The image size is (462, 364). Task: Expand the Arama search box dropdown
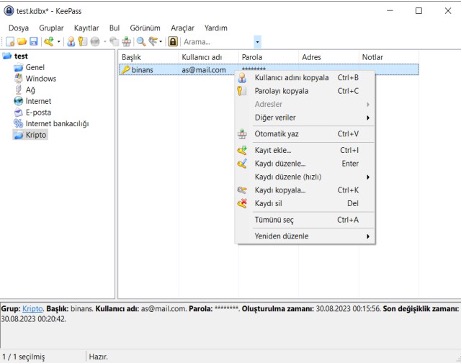[257, 42]
